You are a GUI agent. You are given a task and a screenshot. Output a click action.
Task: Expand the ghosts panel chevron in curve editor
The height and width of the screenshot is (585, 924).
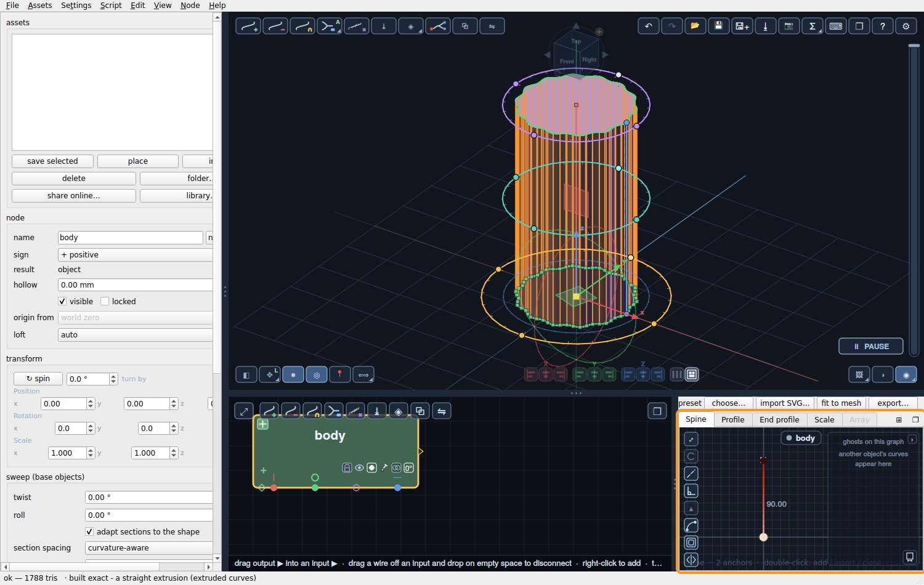click(x=912, y=440)
